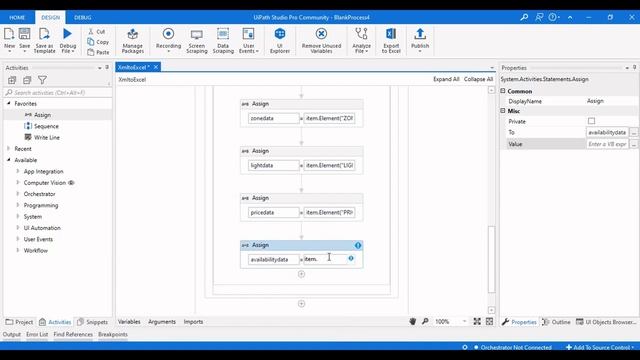This screenshot has height=360, width=640.
Task: Click the zoom magnifier icon in designer
Action: click(425, 322)
